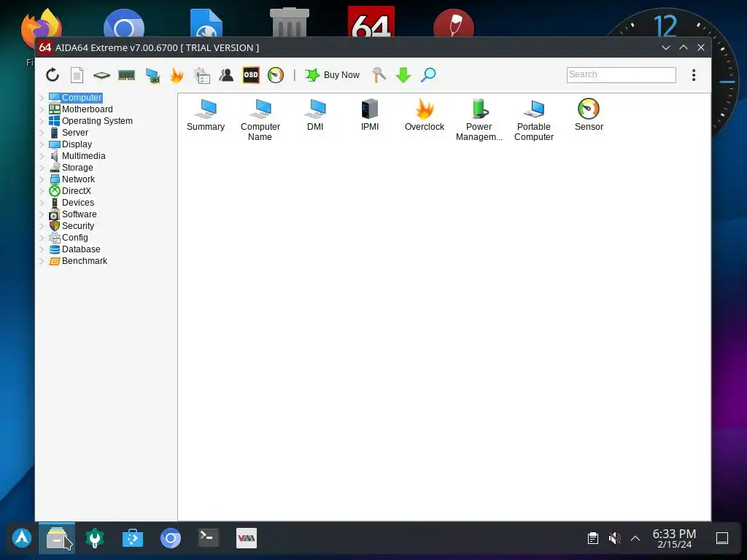Open the Report toolbar icon
The height and width of the screenshot is (560, 747).
click(77, 75)
